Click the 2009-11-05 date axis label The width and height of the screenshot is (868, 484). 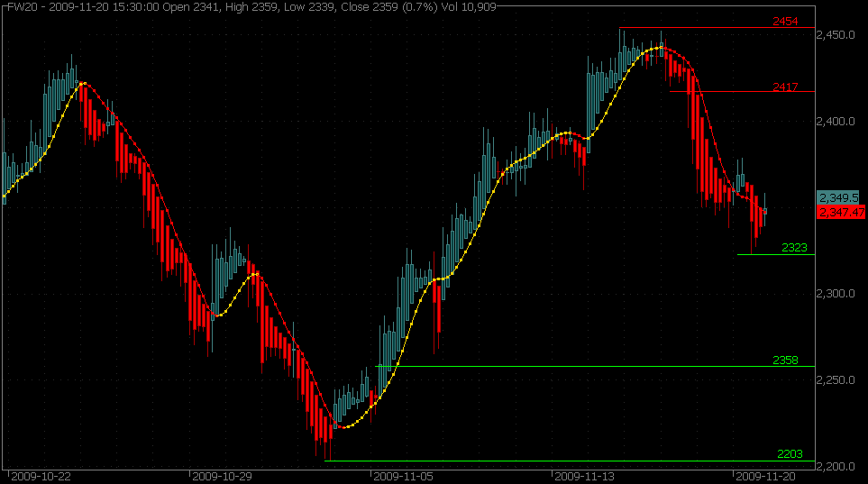pos(404,477)
